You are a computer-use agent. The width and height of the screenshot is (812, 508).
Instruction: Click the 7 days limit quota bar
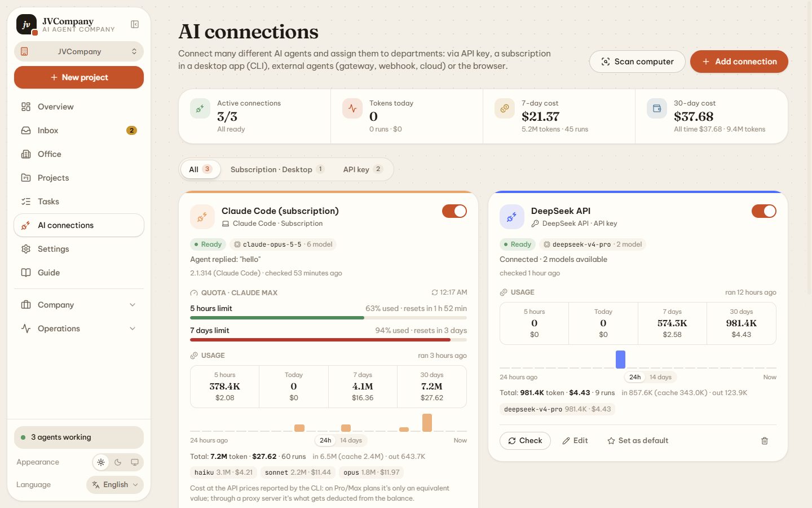(x=328, y=340)
